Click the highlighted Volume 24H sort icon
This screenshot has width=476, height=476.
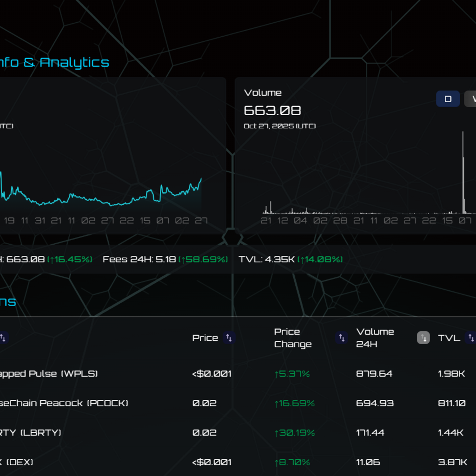coord(423,338)
